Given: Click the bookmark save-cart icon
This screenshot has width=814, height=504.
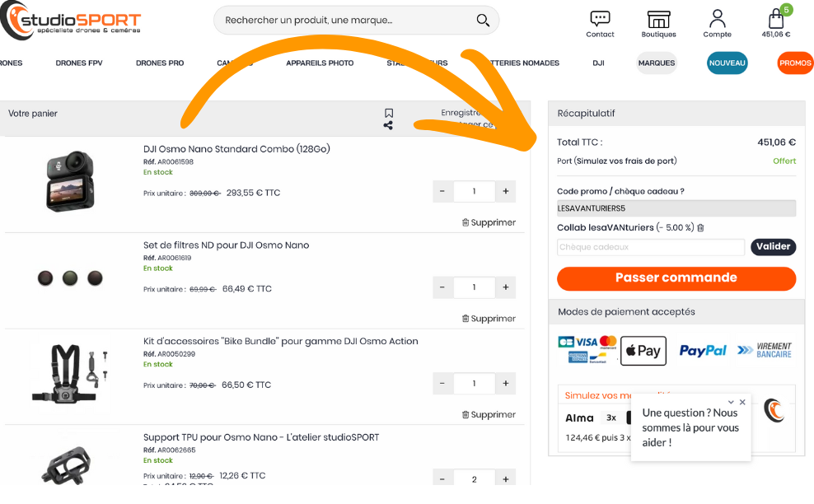Looking at the screenshot, I should [389, 113].
